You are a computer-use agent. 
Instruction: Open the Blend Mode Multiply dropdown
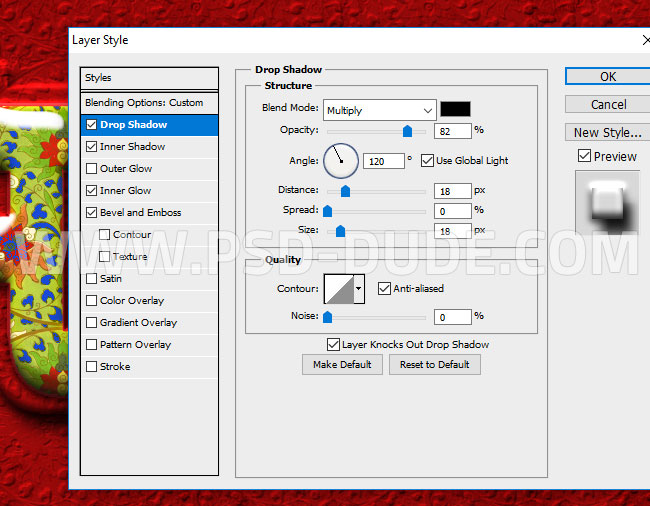click(x=379, y=110)
